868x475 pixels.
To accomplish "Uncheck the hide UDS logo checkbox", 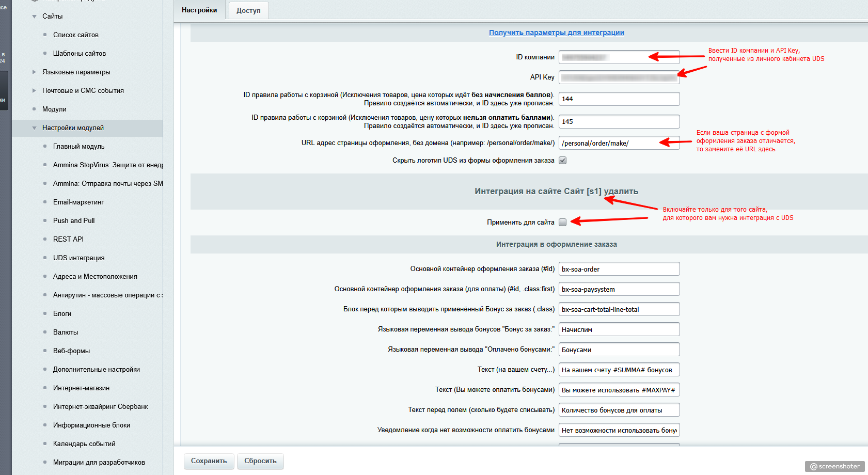I will (563, 161).
